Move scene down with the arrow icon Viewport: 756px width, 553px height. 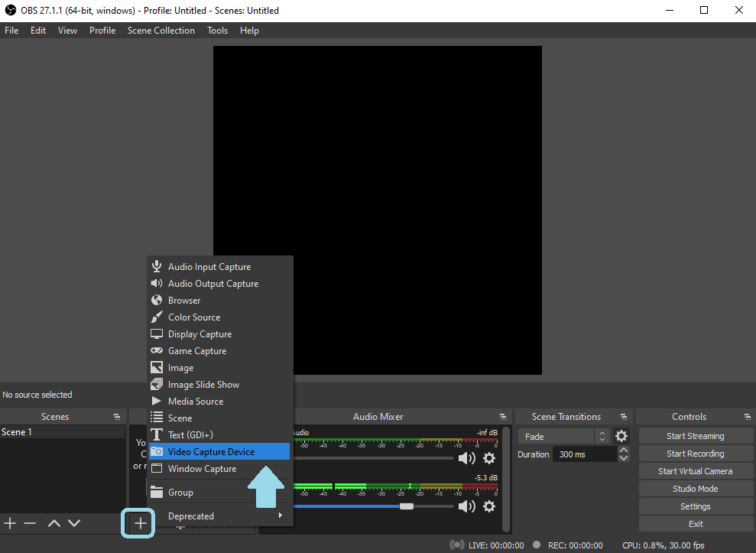point(74,524)
